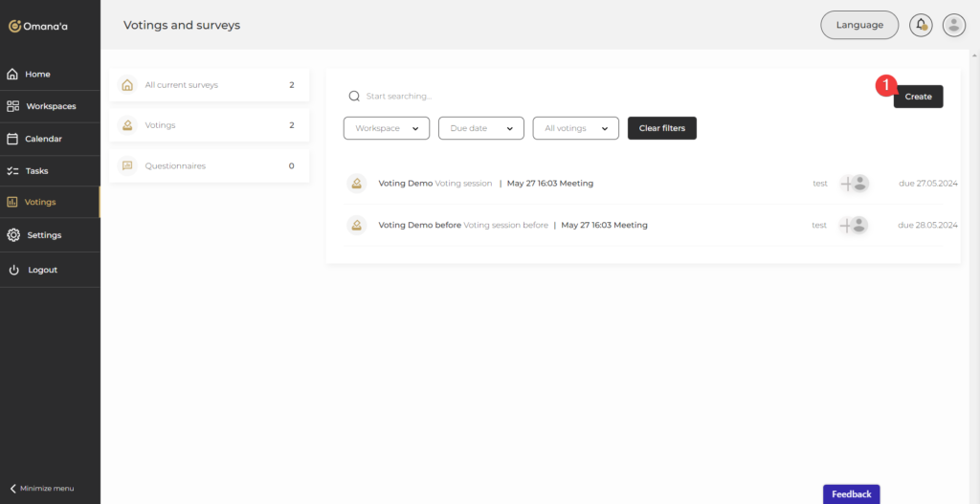The height and width of the screenshot is (504, 980).
Task: Click the notification bell icon
Action: 921,25
